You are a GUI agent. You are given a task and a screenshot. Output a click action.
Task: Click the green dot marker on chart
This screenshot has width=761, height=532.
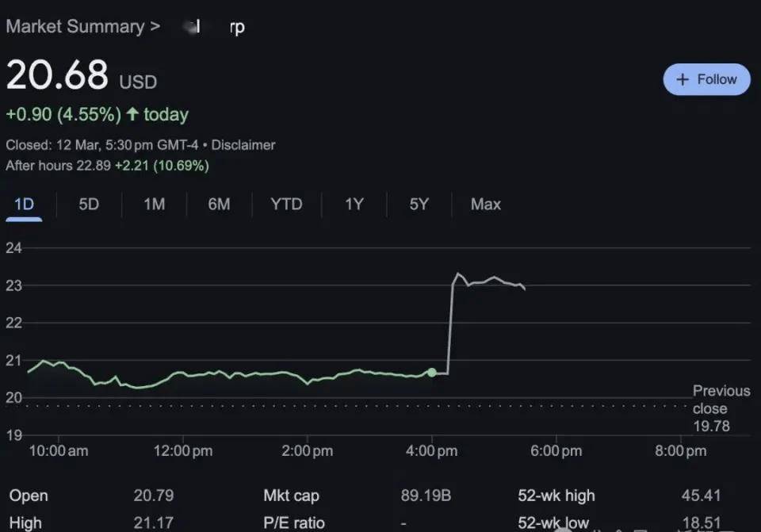tap(431, 372)
